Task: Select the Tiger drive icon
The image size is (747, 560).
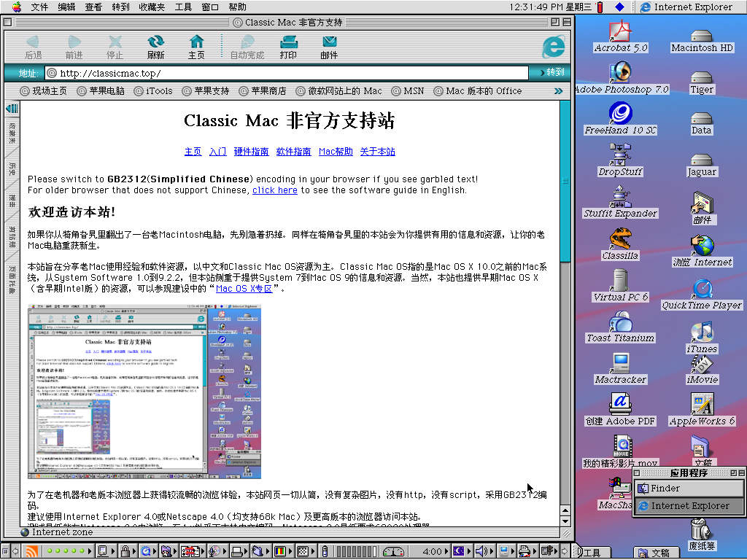Action: click(x=702, y=77)
